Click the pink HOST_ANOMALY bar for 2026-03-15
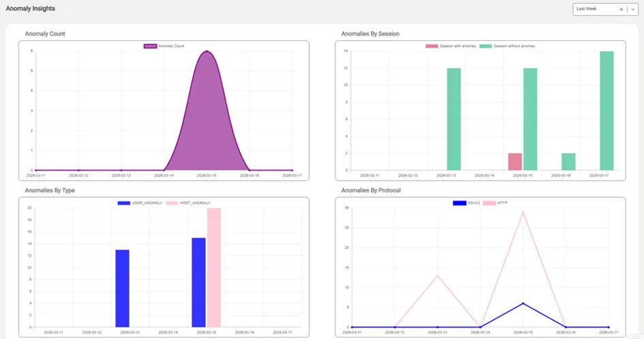 click(x=214, y=267)
